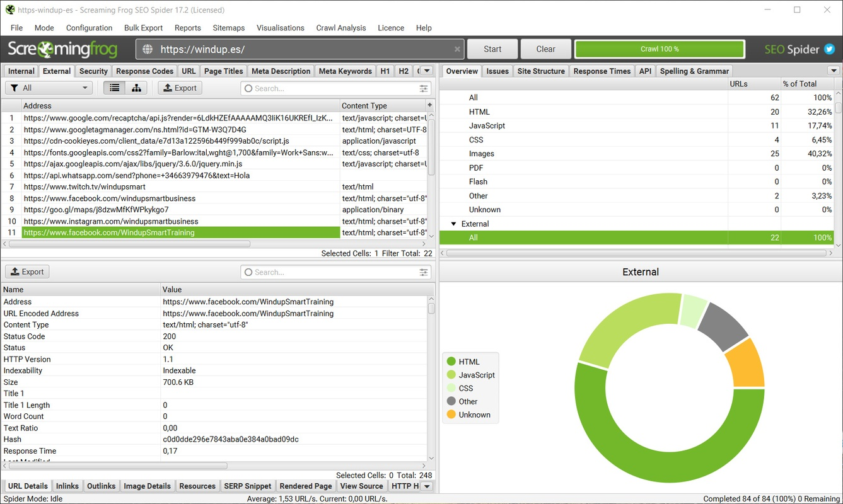Click the upper Export button
The height and width of the screenshot is (504, 843).
tap(180, 88)
